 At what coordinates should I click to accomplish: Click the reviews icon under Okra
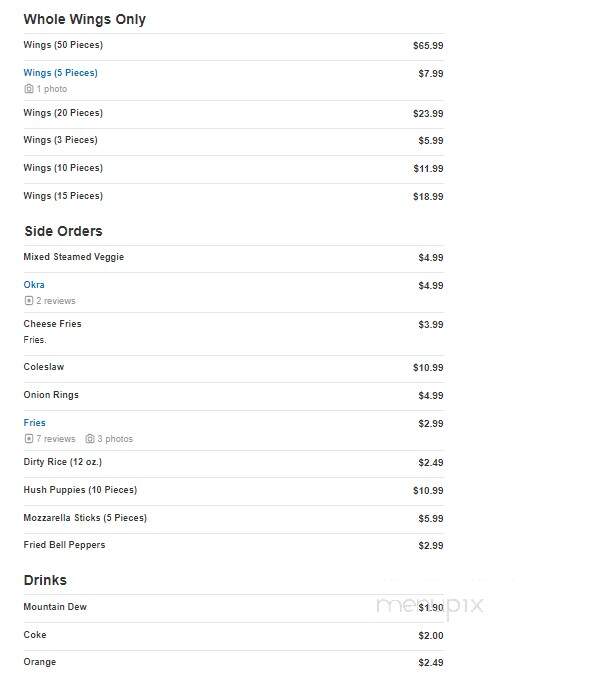[x=29, y=301]
